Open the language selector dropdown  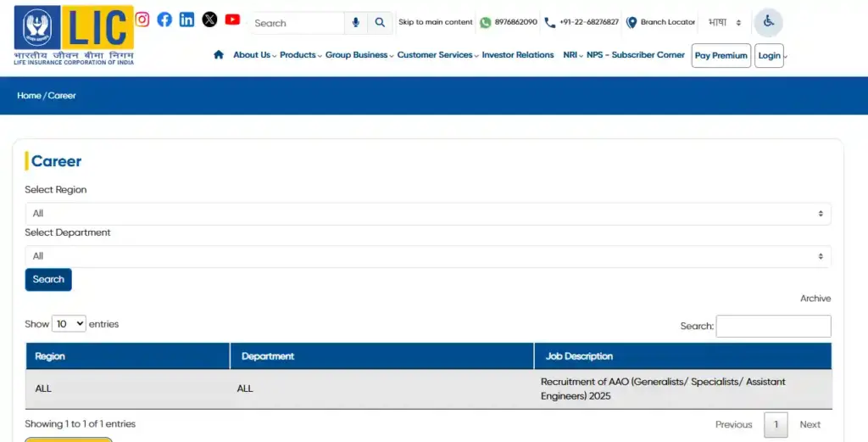(725, 23)
